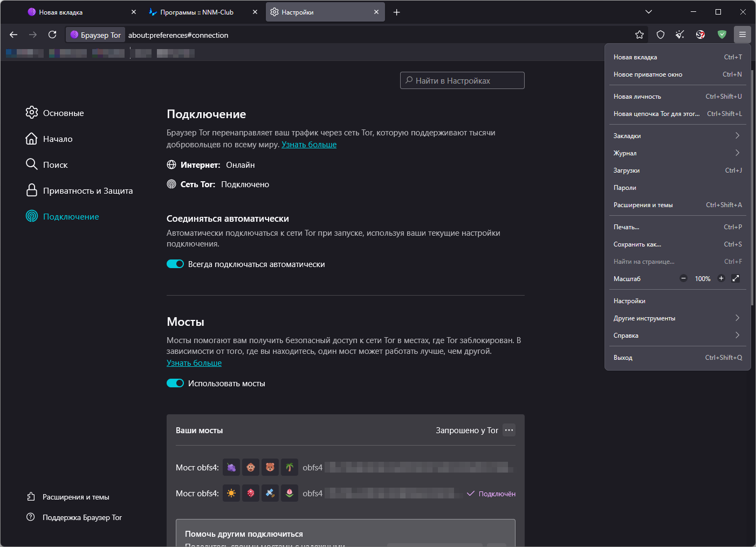Viewport: 756px width, 547px height.
Task: Open the security level shield icon
Action: [661, 35]
